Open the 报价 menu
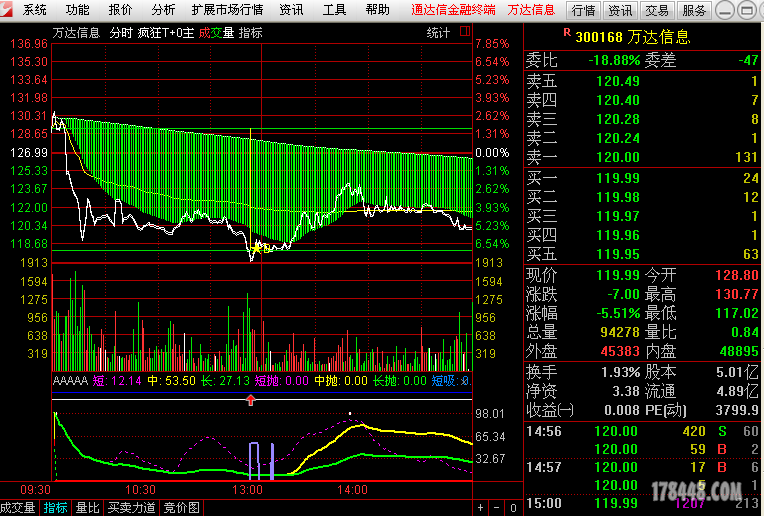The width and height of the screenshot is (764, 516). [120, 10]
